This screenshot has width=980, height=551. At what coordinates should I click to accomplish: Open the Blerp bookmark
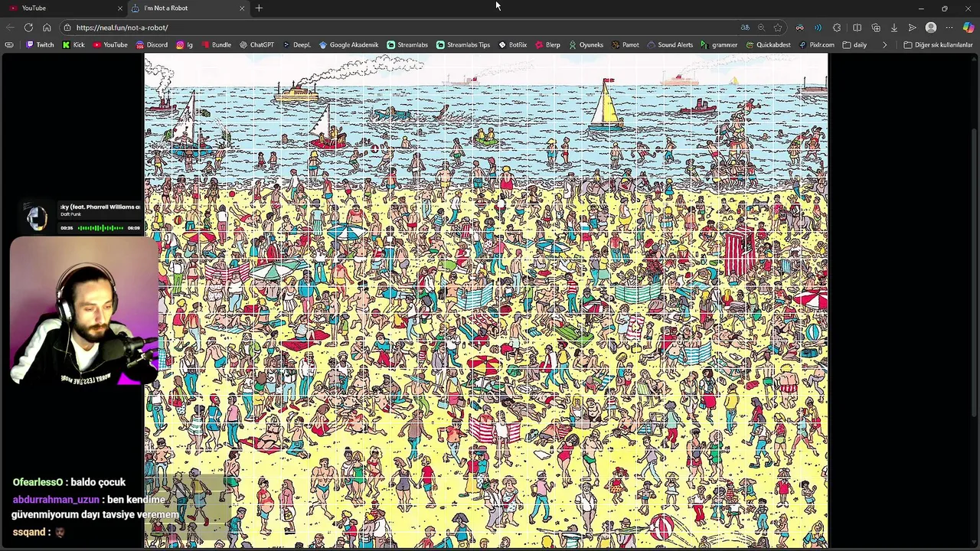click(x=547, y=45)
